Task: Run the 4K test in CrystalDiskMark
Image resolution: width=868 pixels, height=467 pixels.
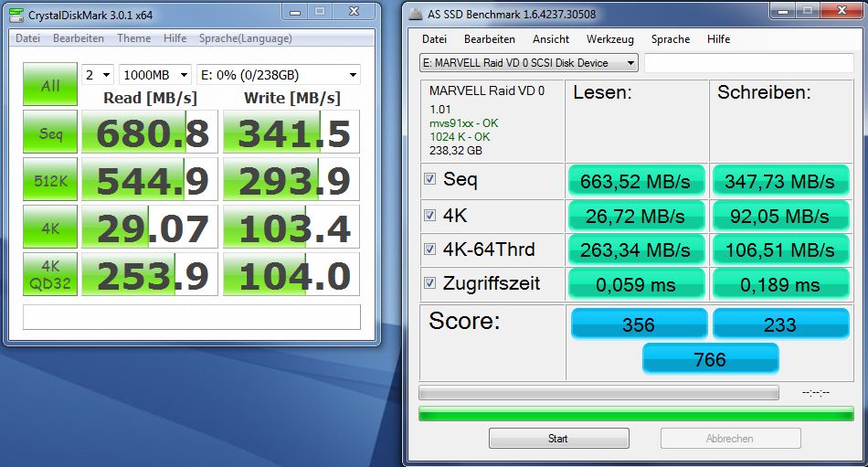Action: pyautogui.click(x=50, y=228)
